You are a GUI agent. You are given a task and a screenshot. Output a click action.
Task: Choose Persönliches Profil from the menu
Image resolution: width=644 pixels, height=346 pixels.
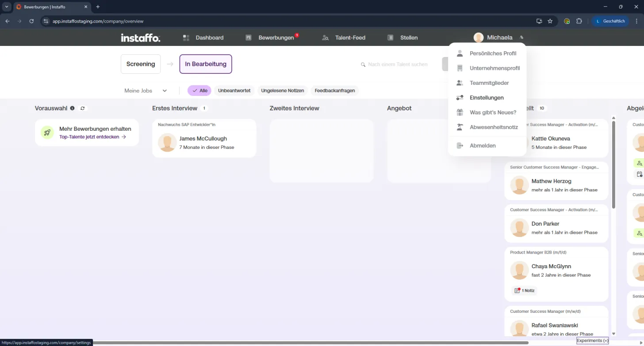487,53
